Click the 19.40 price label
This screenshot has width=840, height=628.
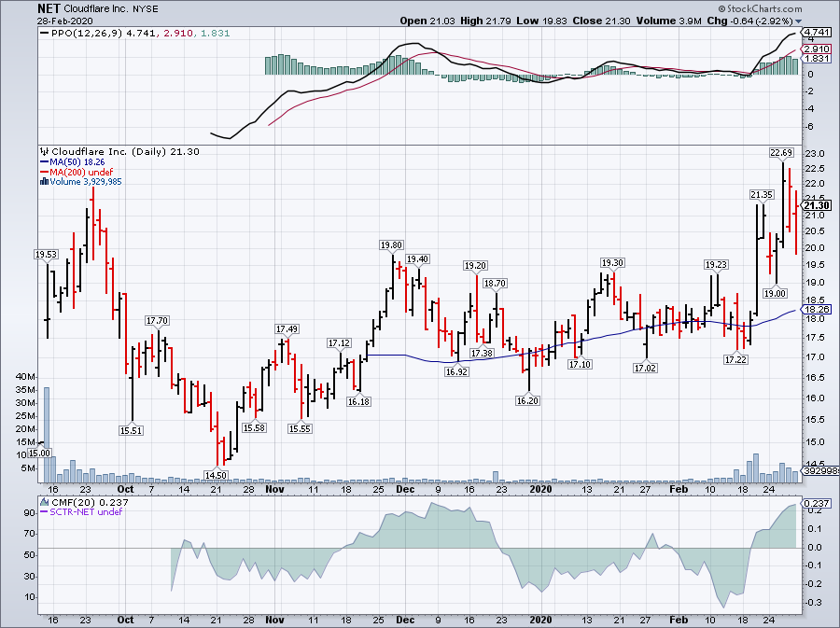point(417,259)
